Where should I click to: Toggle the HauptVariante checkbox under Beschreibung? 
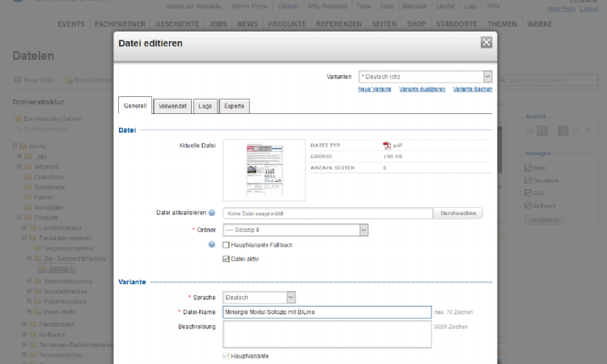coord(226,356)
